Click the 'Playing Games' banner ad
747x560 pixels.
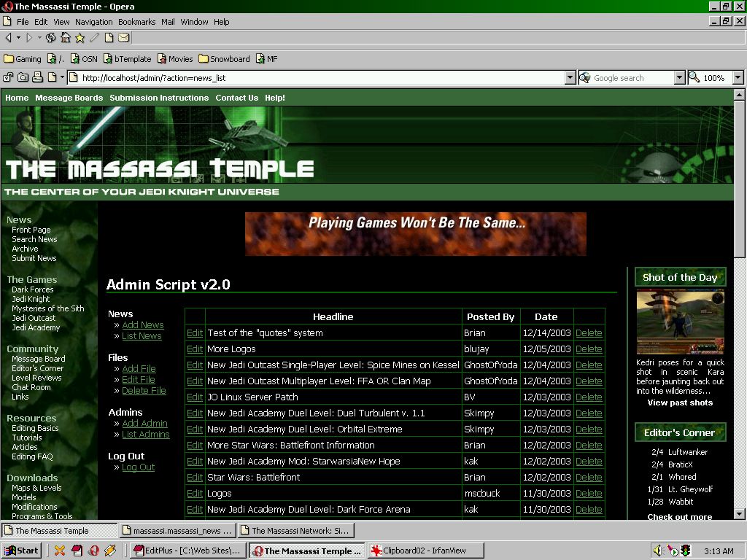(x=415, y=234)
